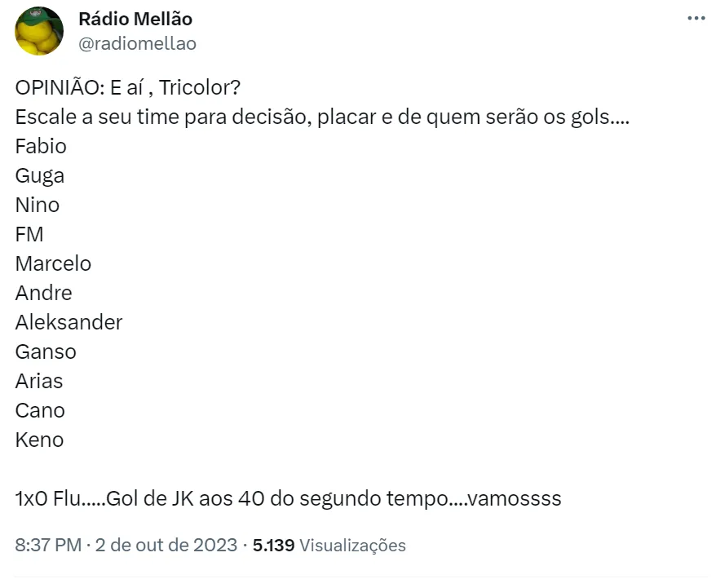Image resolution: width=725 pixels, height=588 pixels.
Task: Select the name Fabio in the lineup
Action: (41, 147)
